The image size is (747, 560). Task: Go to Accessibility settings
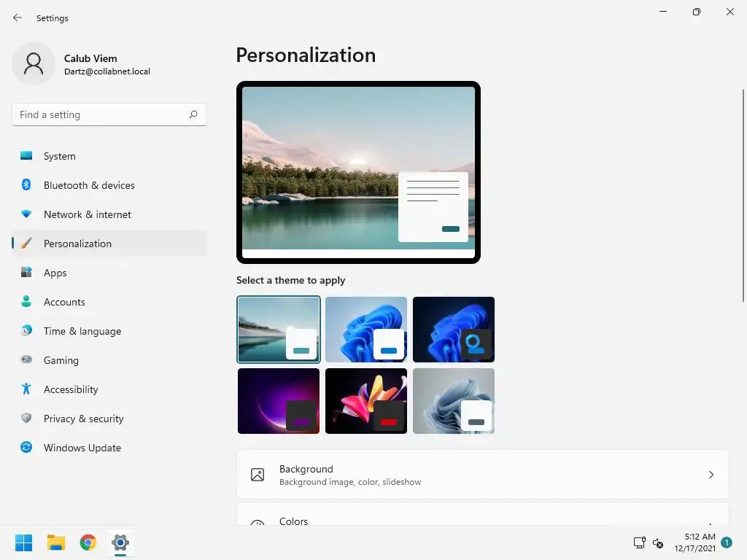(x=109, y=389)
